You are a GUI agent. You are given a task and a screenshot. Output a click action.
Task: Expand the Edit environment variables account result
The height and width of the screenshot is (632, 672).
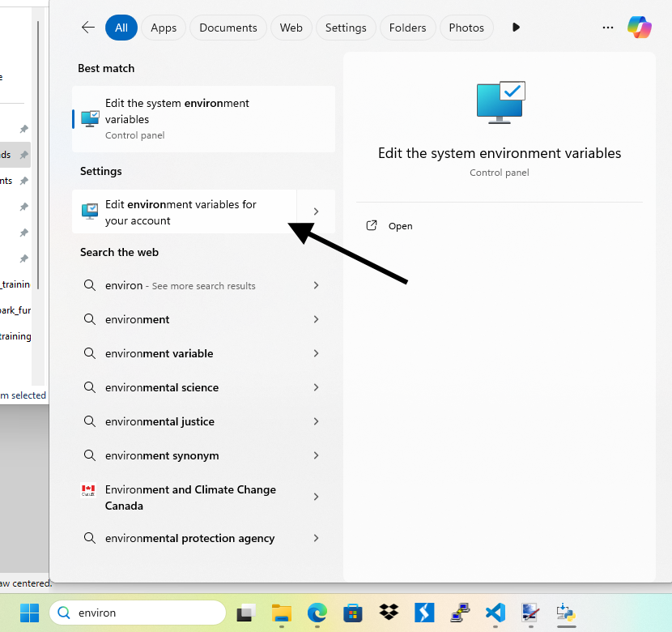point(316,211)
